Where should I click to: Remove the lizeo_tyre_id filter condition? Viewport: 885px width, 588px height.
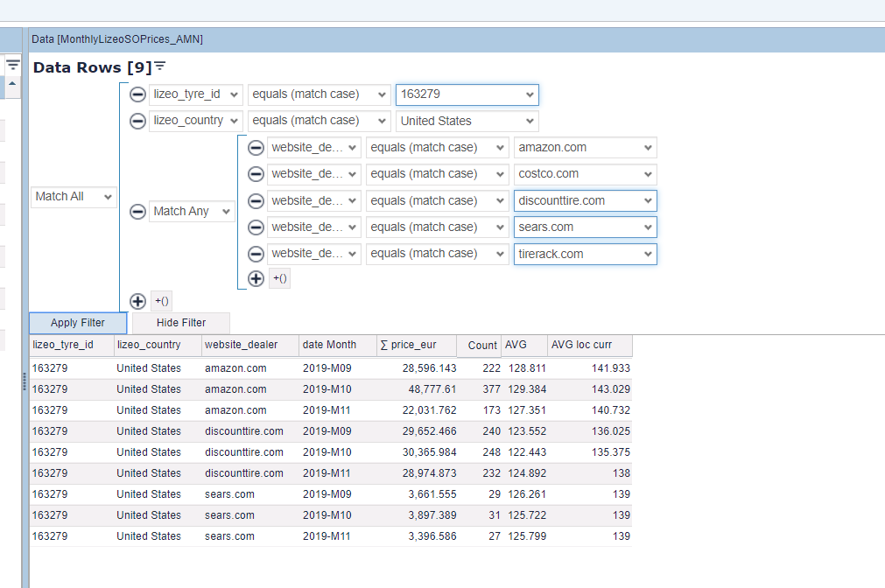[x=137, y=94]
